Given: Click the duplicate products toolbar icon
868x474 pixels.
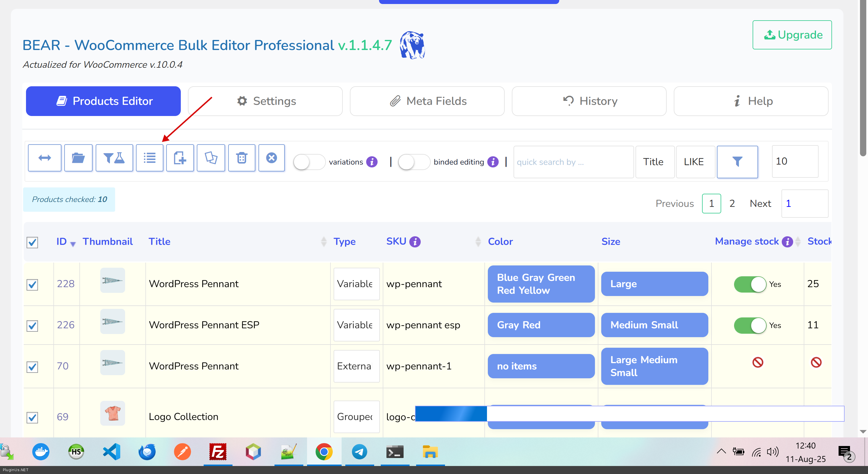Looking at the screenshot, I should tap(211, 158).
